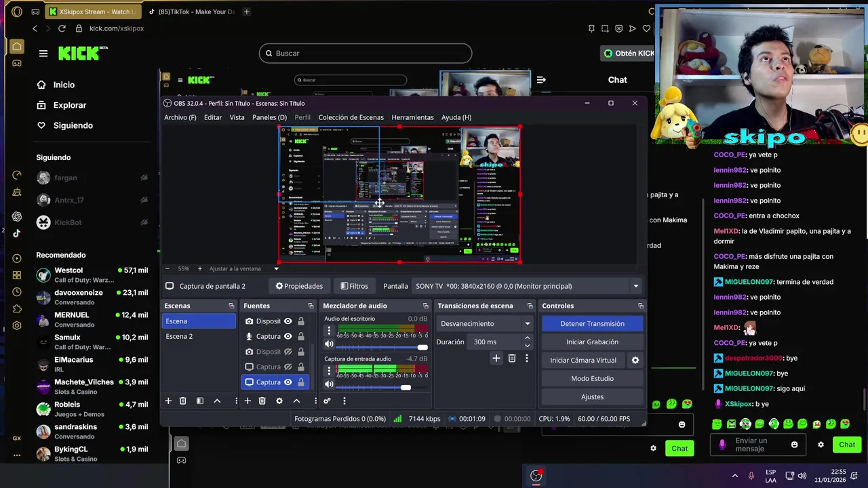Mute Captura de entrada audio
The width and height of the screenshot is (868, 488).
click(x=329, y=384)
